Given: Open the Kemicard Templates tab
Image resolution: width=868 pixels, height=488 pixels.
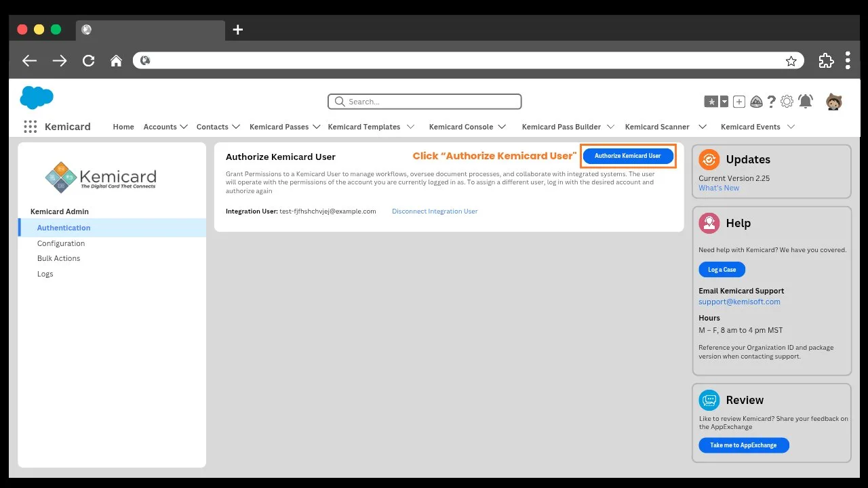Looking at the screenshot, I should click(x=363, y=127).
